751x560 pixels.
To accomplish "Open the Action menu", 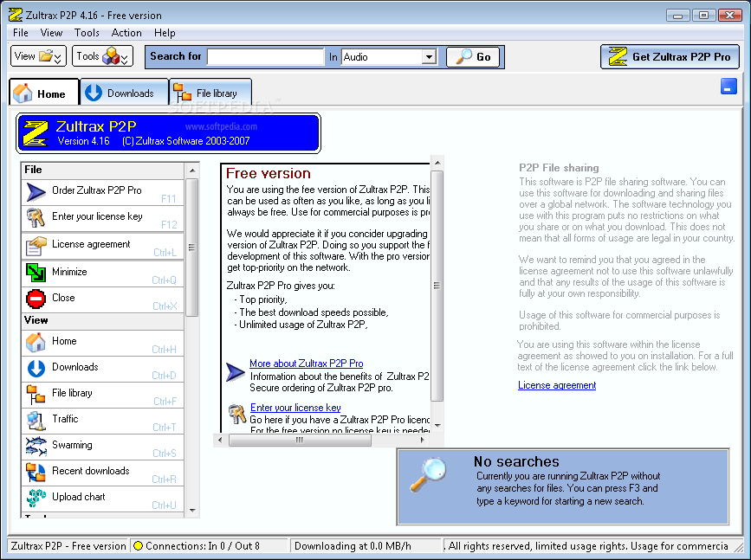I will pyautogui.click(x=126, y=33).
